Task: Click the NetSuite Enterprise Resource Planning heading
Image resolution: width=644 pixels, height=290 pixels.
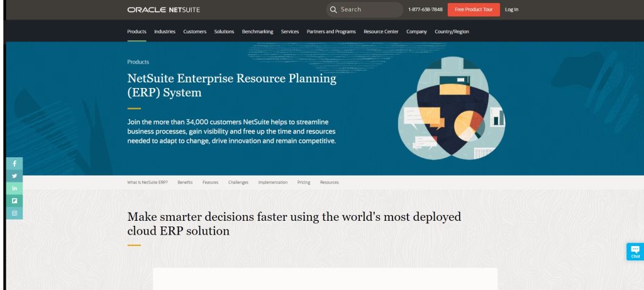Action: click(231, 85)
